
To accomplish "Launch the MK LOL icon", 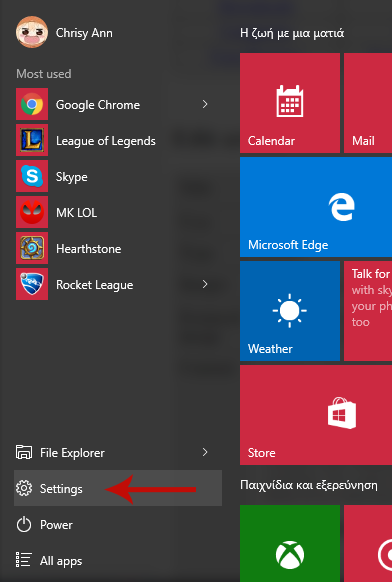I will pos(32,212).
